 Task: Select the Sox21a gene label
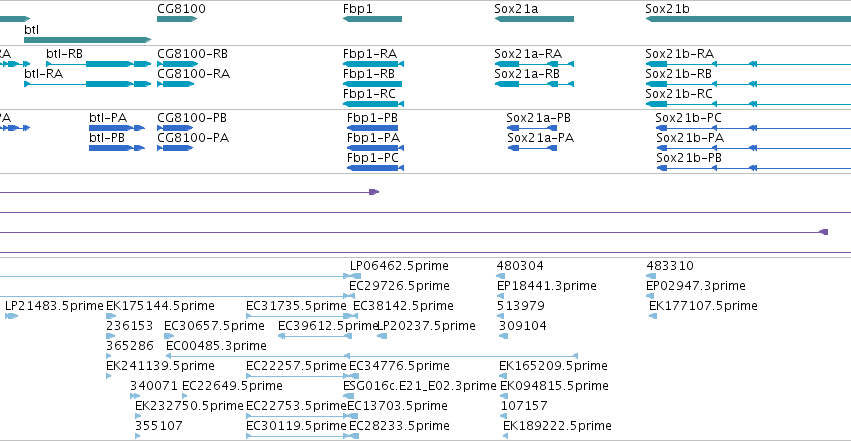point(516,9)
